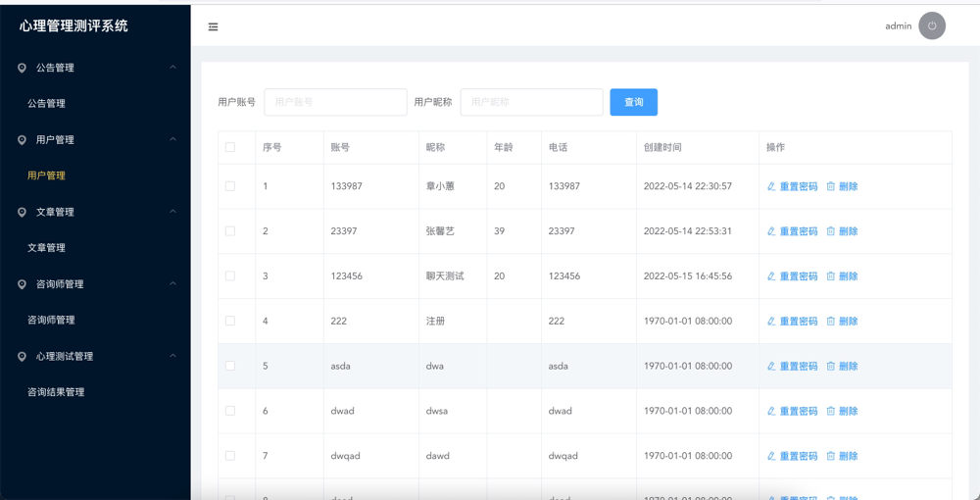Tick the checkbox for row 1 章小蕙
980x500 pixels.
(x=230, y=186)
